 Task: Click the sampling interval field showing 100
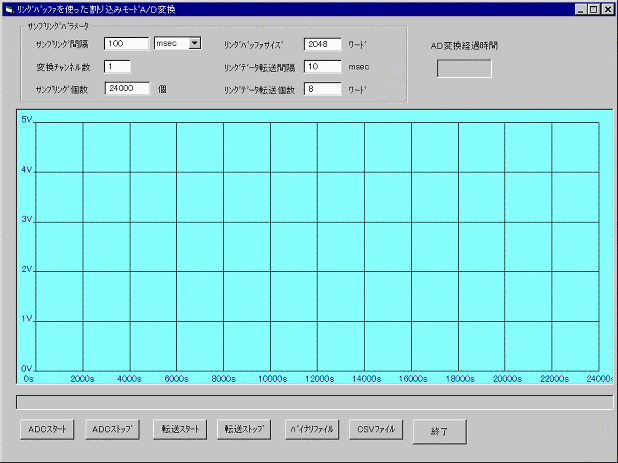[x=125, y=44]
